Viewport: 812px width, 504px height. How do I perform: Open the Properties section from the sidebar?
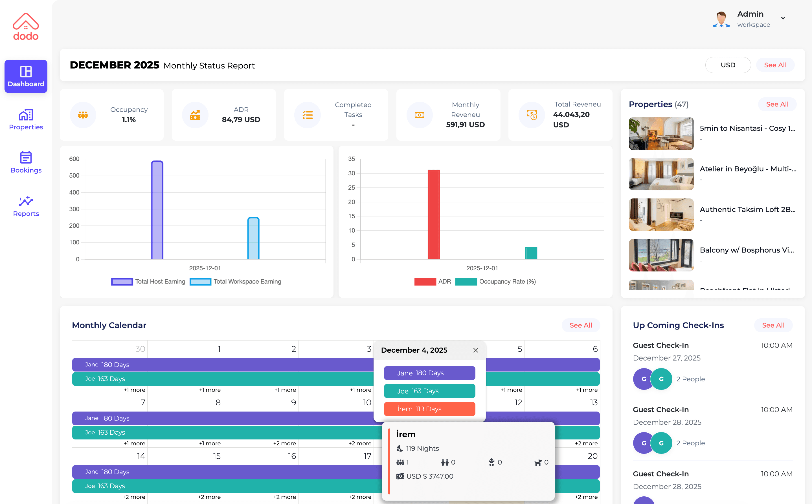coord(26,119)
